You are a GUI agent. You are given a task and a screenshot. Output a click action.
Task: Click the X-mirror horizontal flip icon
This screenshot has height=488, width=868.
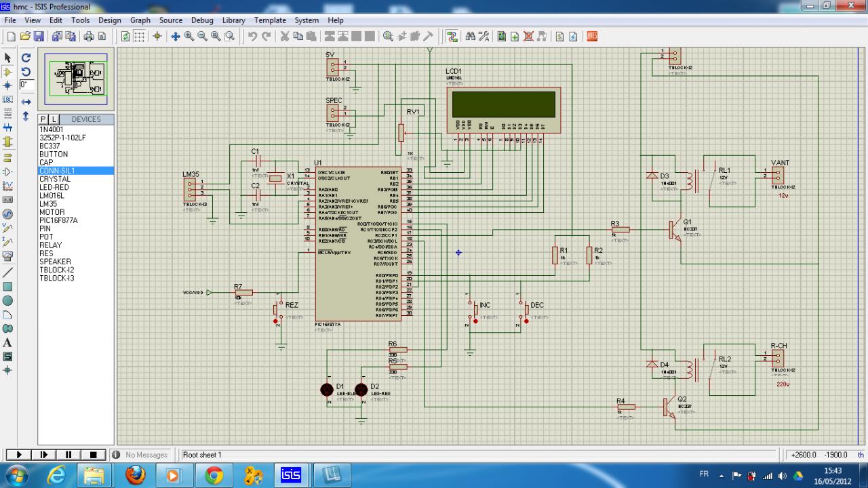point(26,102)
